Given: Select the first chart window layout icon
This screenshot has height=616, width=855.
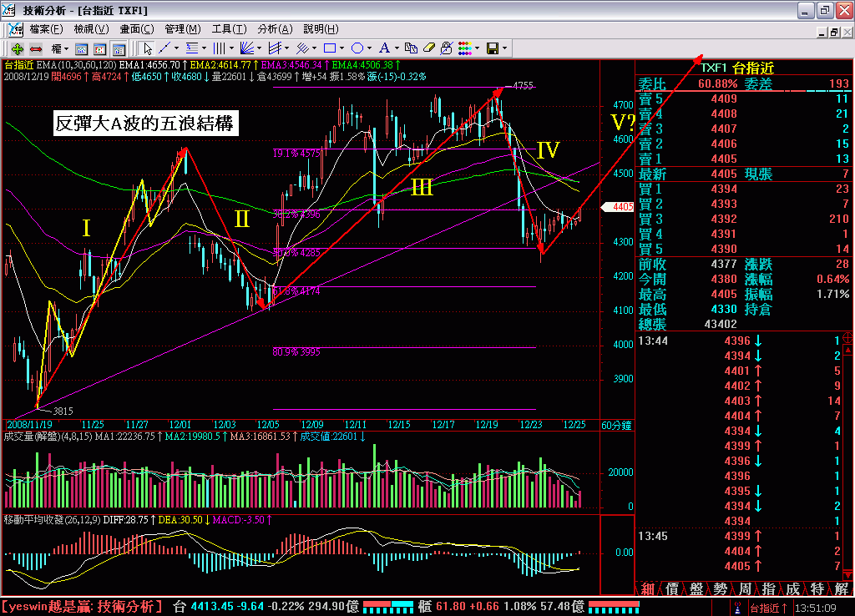Looking at the screenshot, I should [x=81, y=49].
